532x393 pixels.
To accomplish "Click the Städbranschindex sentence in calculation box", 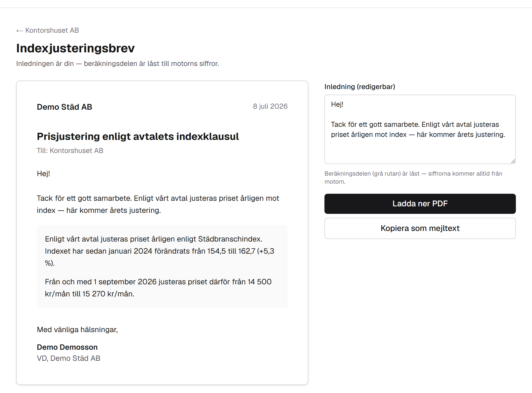I will (x=154, y=239).
